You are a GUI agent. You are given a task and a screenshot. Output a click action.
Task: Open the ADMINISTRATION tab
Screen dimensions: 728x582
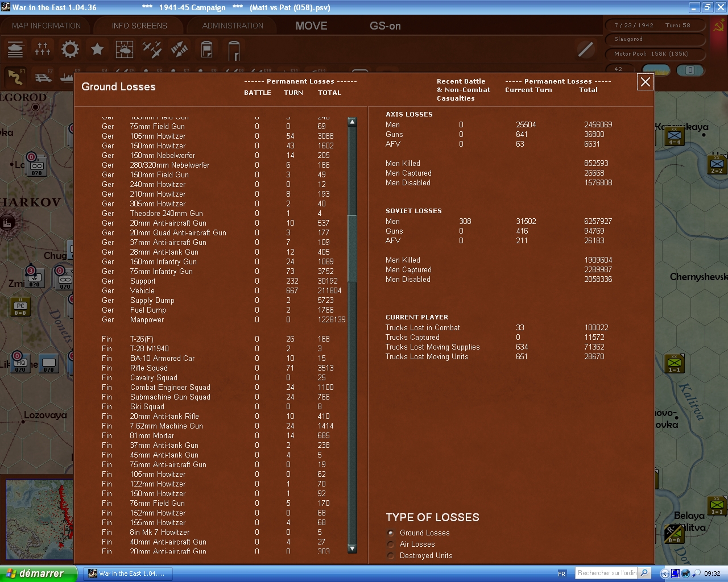pyautogui.click(x=233, y=26)
